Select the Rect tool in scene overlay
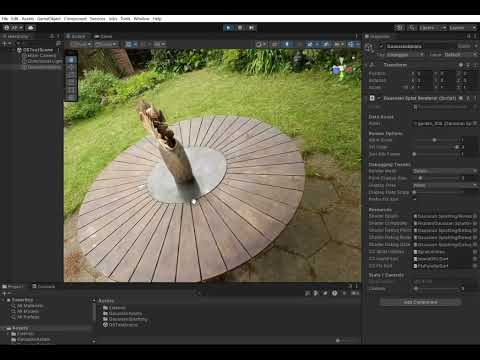Image resolution: width=480 pixels, height=360 pixels. (71, 90)
